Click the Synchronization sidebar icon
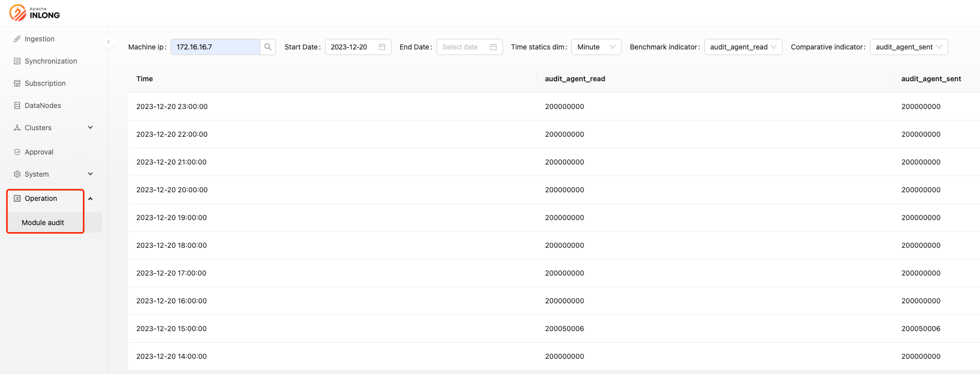Image resolution: width=980 pixels, height=374 pixels. (17, 61)
